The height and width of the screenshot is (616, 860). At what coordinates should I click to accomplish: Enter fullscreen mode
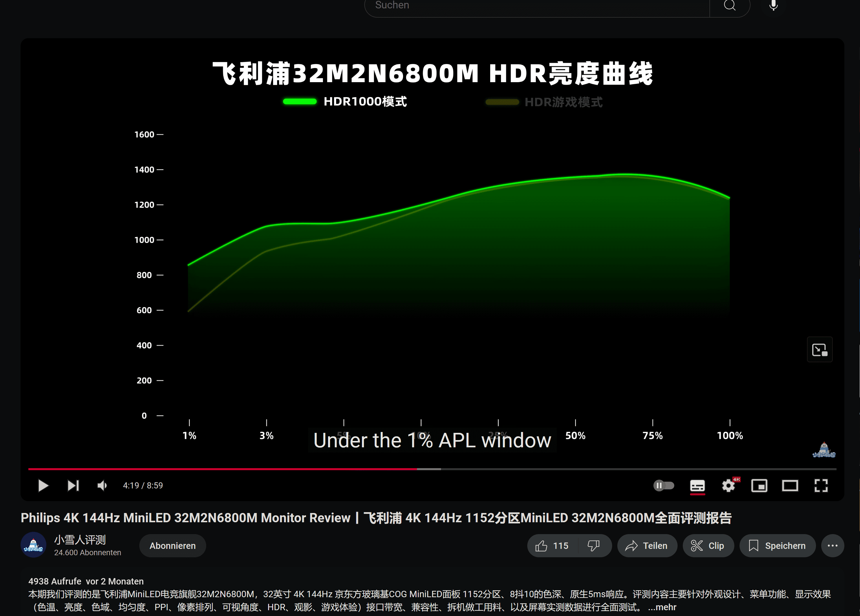(821, 485)
